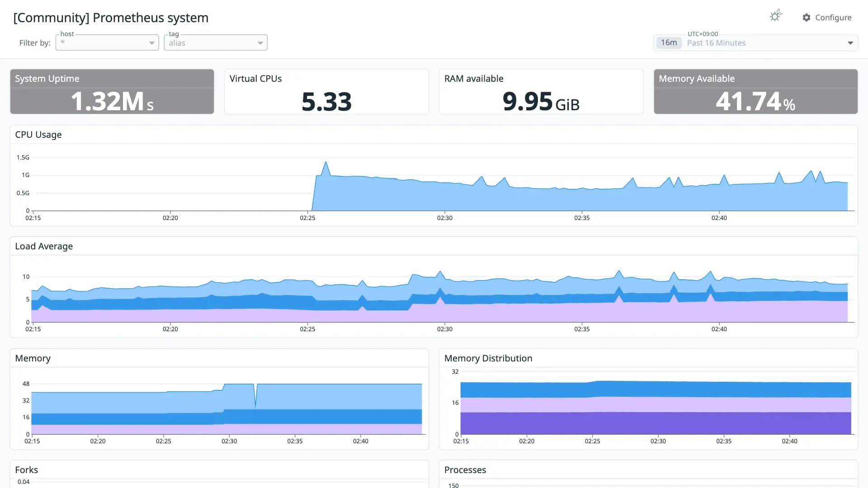This screenshot has height=488, width=868.
Task: Open the host filter dropdown
Action: 107,43
